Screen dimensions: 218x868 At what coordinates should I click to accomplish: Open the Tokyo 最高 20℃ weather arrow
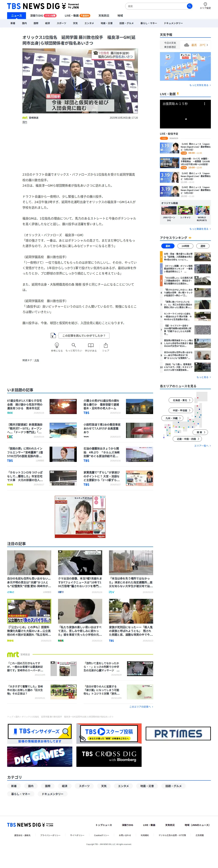coord(207,45)
